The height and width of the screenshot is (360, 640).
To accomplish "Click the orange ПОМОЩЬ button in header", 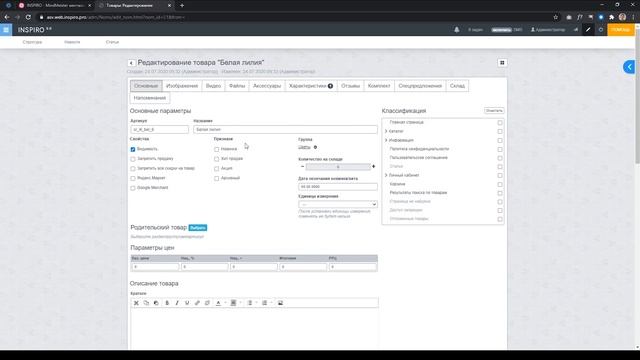I will (621, 30).
